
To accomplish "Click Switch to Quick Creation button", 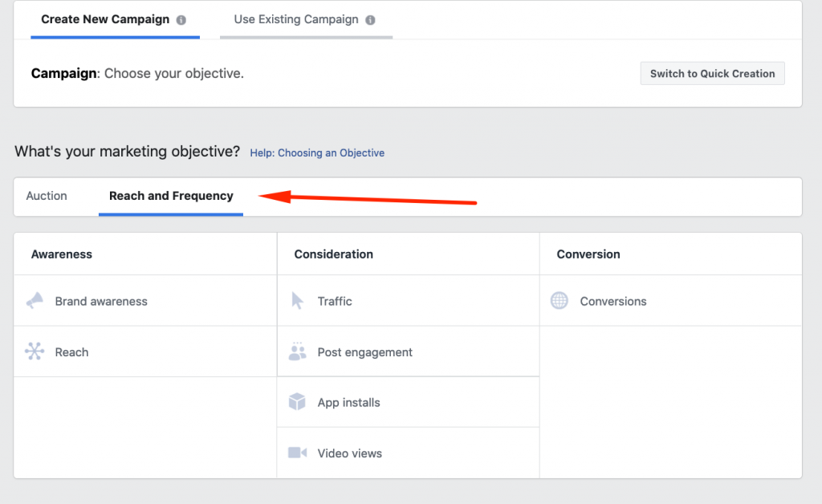I will point(713,73).
